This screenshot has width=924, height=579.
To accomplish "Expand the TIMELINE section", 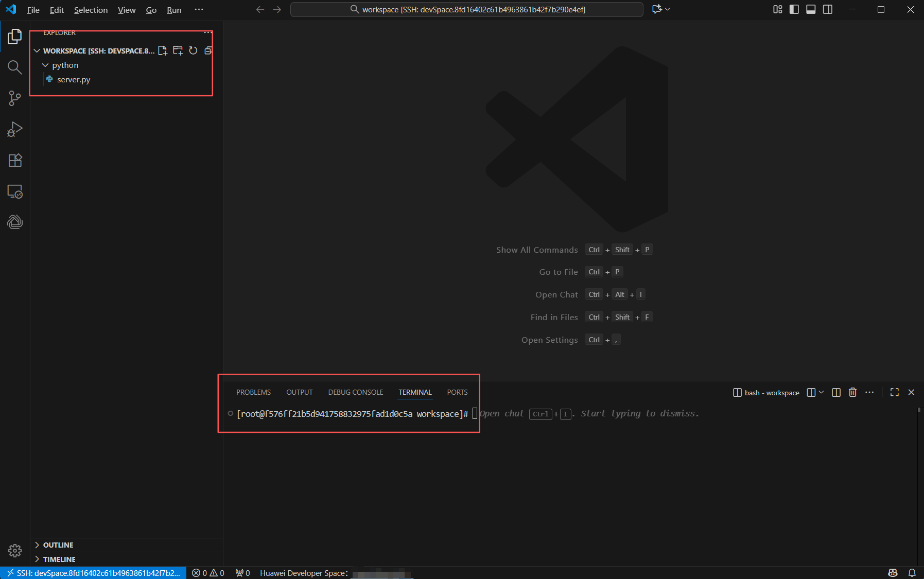I will [127, 559].
